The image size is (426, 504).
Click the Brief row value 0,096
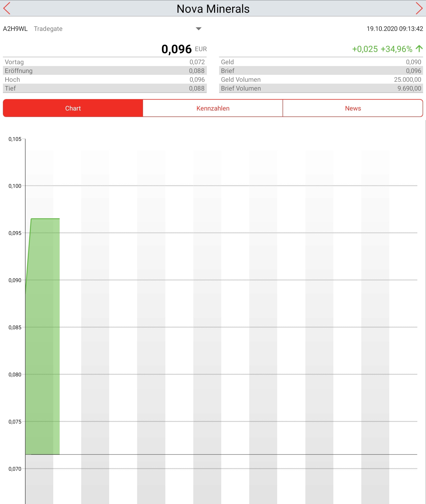pyautogui.click(x=413, y=71)
